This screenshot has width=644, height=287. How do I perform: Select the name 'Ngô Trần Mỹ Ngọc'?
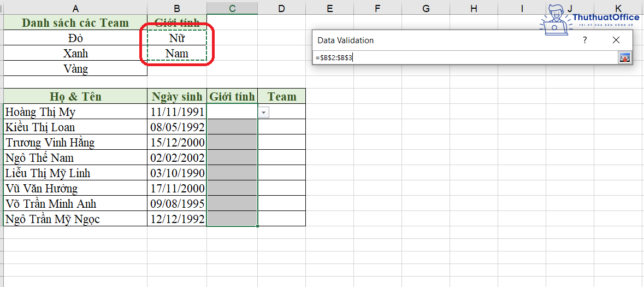[75, 219]
